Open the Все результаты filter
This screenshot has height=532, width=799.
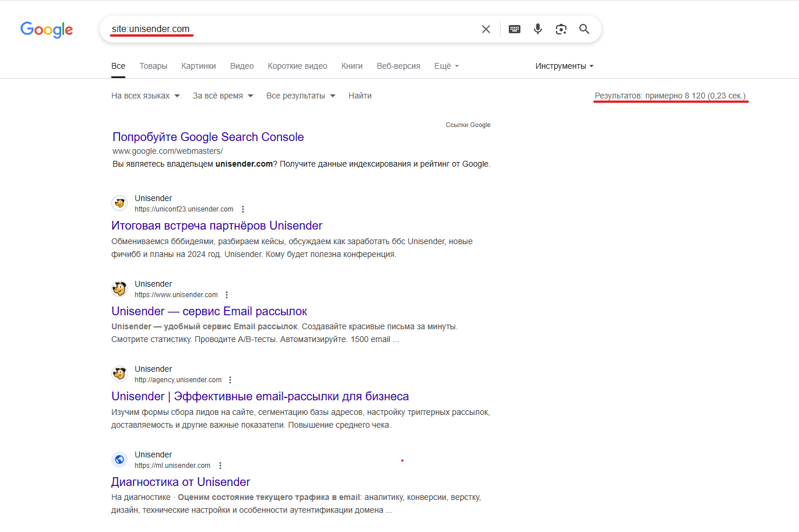tap(301, 96)
